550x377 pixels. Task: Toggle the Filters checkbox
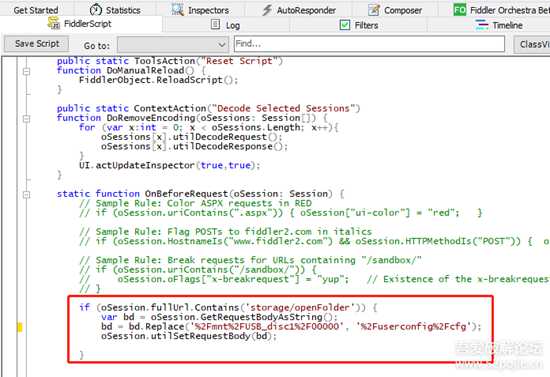[345, 25]
